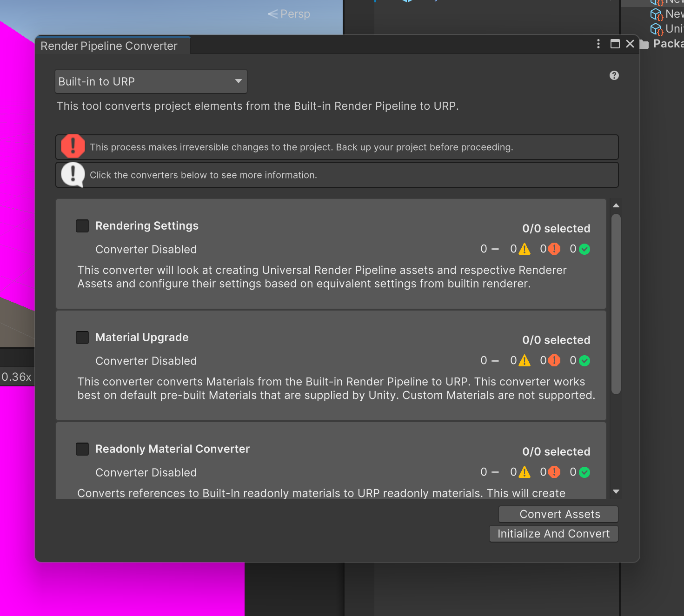
Task: Click Material Upgrade green success check icon
Action: (584, 361)
